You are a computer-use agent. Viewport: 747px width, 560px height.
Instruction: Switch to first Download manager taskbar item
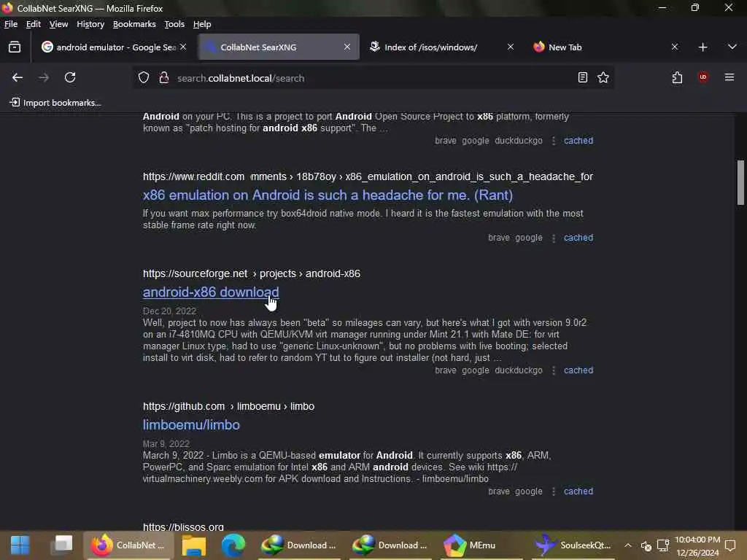(x=299, y=545)
